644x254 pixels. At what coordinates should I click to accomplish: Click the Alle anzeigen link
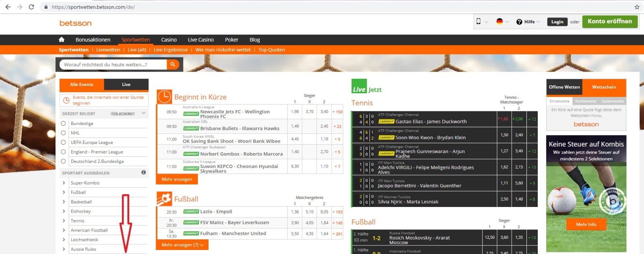[x=123, y=113]
